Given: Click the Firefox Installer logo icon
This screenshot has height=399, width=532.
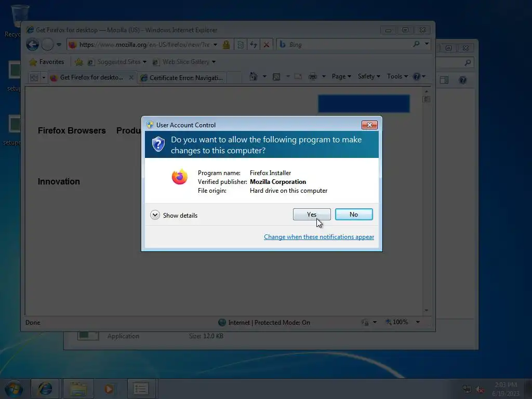Looking at the screenshot, I should (179, 177).
